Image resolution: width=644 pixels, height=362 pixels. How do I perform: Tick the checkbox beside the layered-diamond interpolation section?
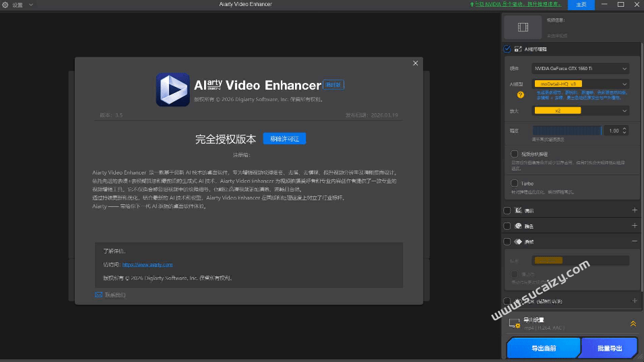(x=507, y=242)
